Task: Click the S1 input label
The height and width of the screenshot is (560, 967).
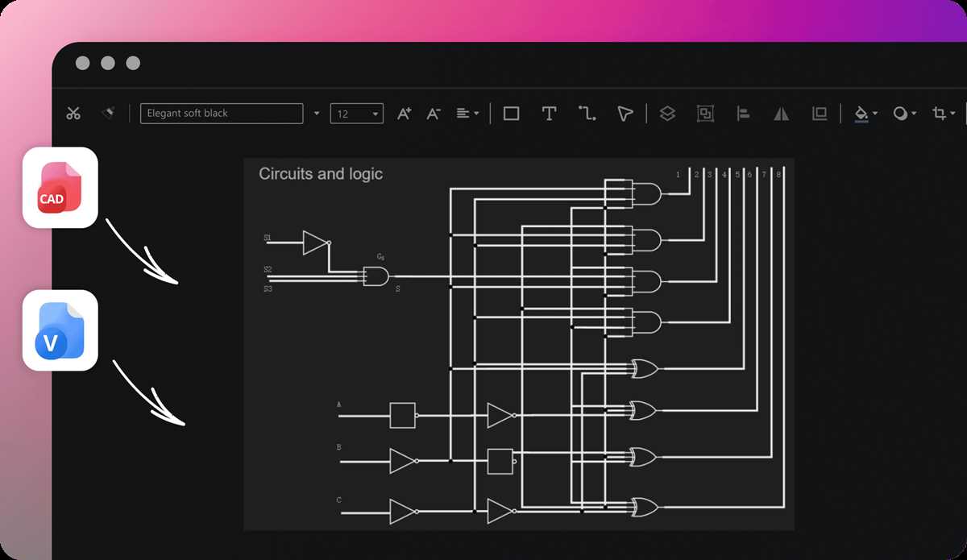Action: (x=268, y=239)
